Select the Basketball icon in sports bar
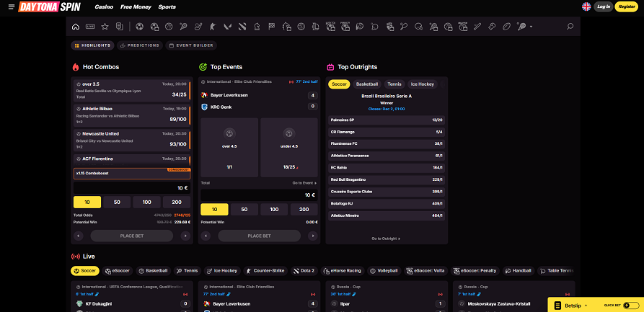This screenshot has height=312, width=644. [x=169, y=27]
